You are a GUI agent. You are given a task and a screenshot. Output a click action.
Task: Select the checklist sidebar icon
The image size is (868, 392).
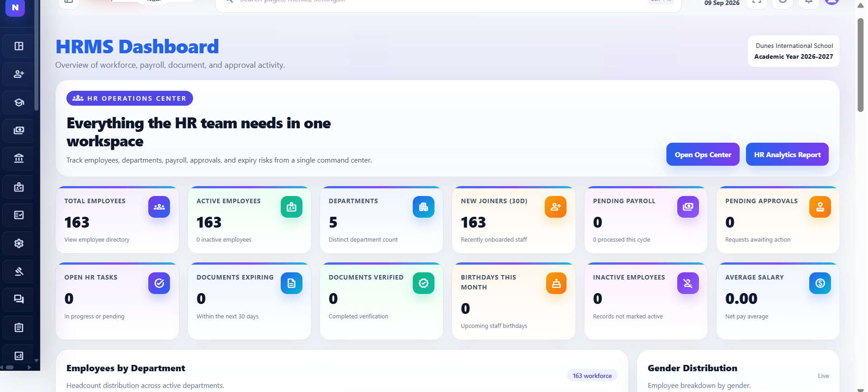[19, 215]
